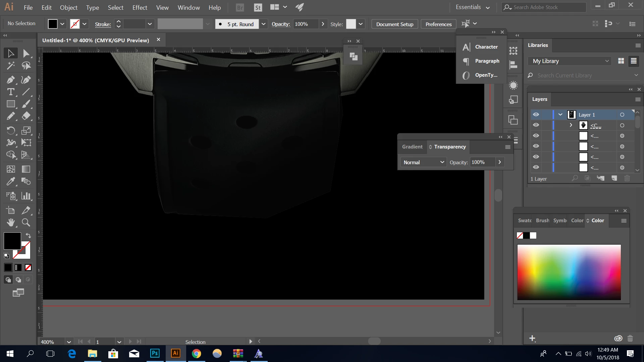Open the blending mode Normal dropdown

[x=423, y=162]
